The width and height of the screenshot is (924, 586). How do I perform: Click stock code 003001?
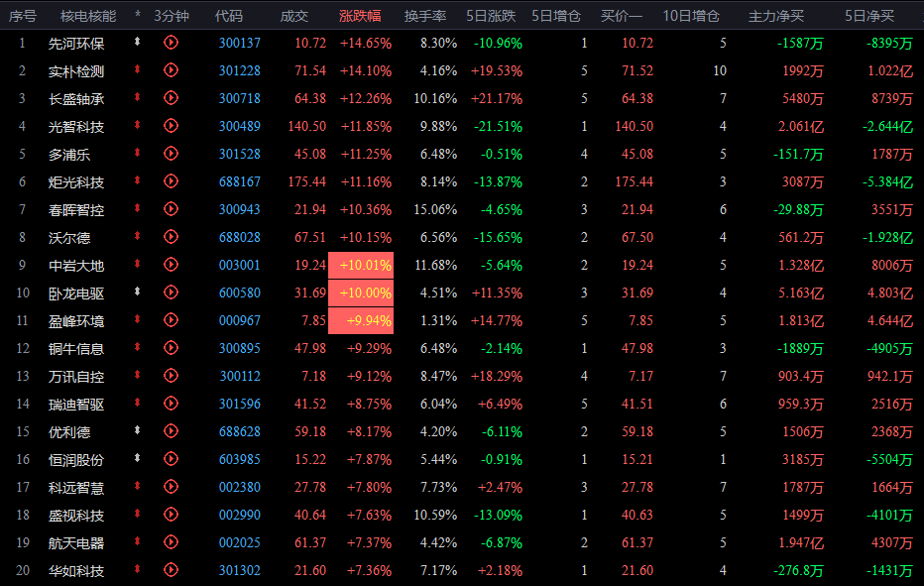239,265
